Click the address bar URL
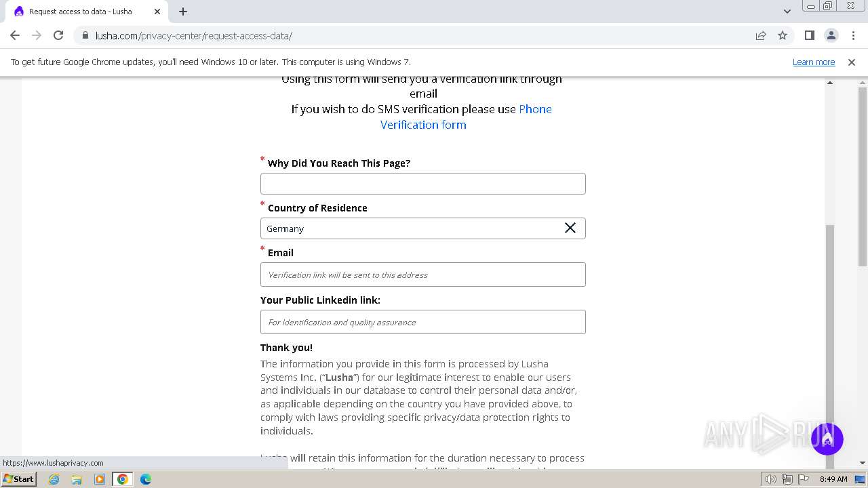Image resolution: width=868 pixels, height=488 pixels. (x=194, y=35)
